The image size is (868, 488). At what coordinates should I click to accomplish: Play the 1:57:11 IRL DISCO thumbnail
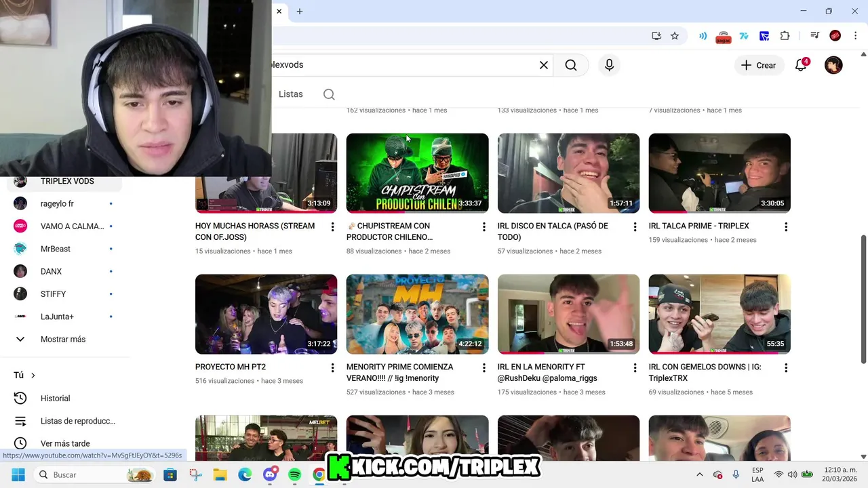tap(568, 173)
